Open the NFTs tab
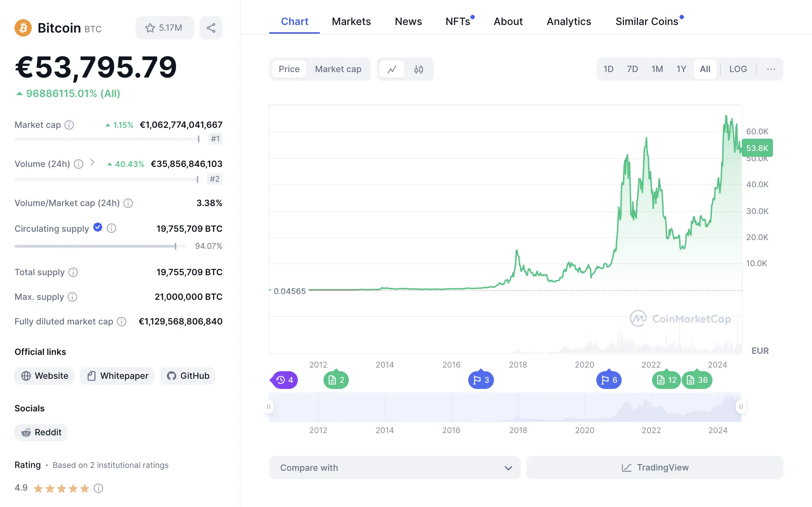This screenshot has height=507, width=812. tap(458, 21)
